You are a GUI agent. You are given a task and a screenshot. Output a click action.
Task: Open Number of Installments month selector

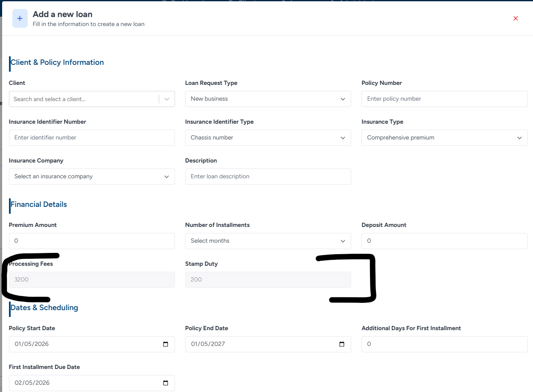(268, 241)
